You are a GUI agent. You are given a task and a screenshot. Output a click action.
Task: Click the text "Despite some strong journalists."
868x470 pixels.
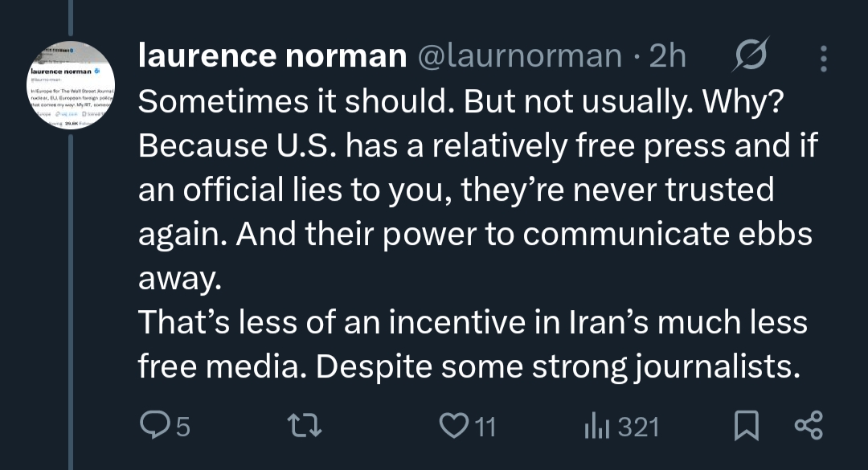[558, 366]
